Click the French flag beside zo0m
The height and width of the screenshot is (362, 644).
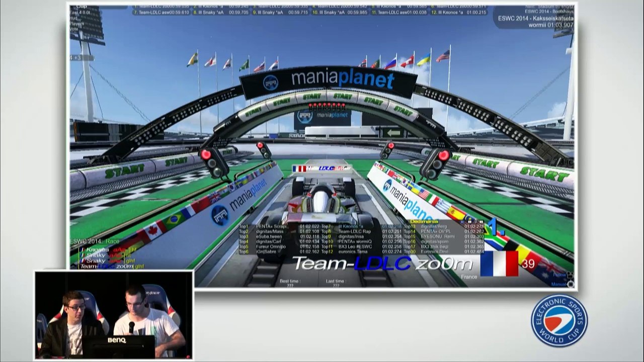click(x=499, y=263)
